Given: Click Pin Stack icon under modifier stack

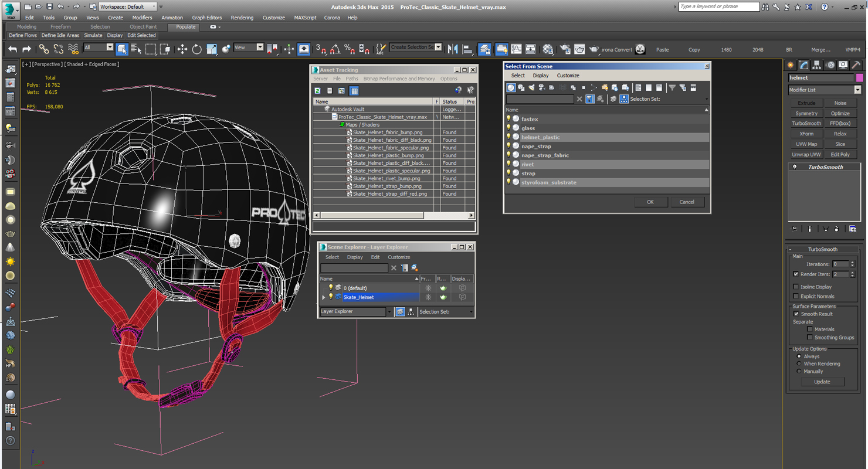Looking at the screenshot, I should 794,229.
